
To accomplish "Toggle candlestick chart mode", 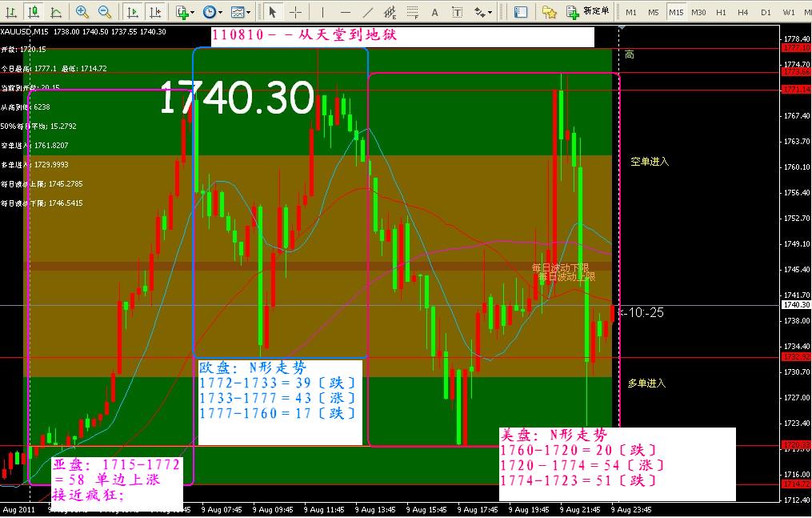I will pos(33,12).
